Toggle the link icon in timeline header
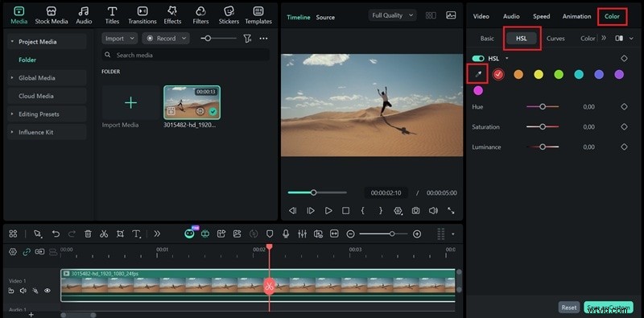Viewport: 644px width, 318px height. coord(27,252)
